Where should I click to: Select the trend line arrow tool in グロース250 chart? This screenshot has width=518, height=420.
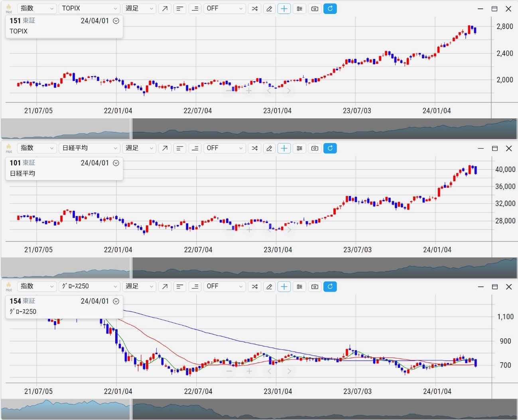pos(165,287)
